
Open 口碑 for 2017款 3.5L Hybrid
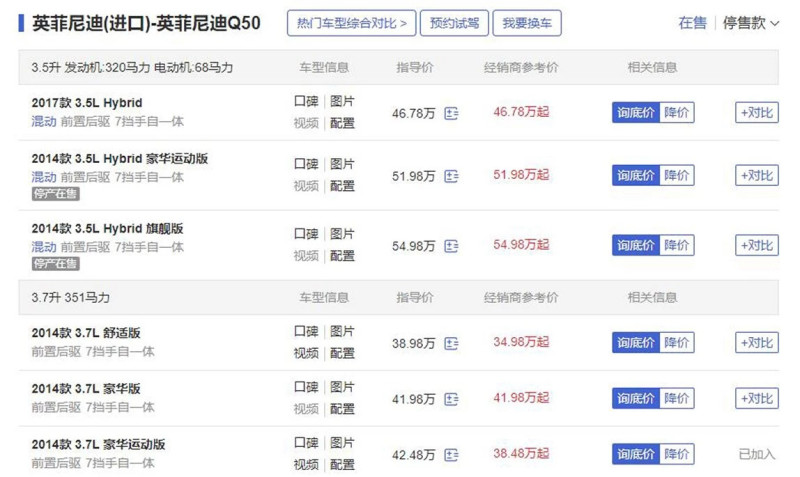(x=306, y=102)
